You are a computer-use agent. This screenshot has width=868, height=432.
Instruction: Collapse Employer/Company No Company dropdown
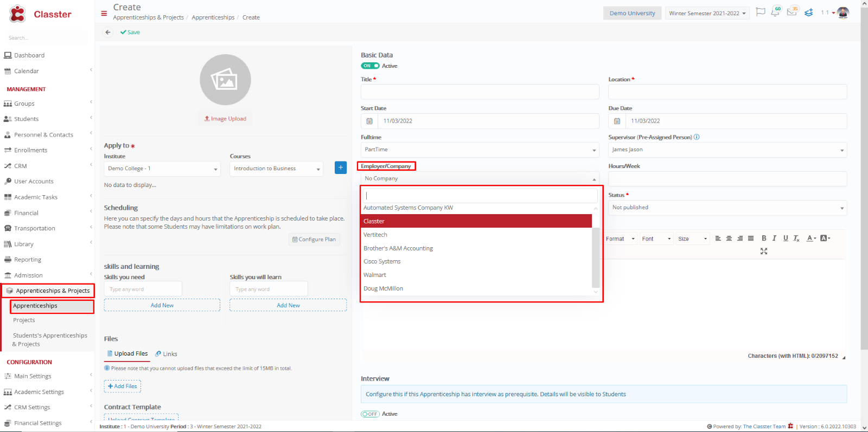coord(480,178)
